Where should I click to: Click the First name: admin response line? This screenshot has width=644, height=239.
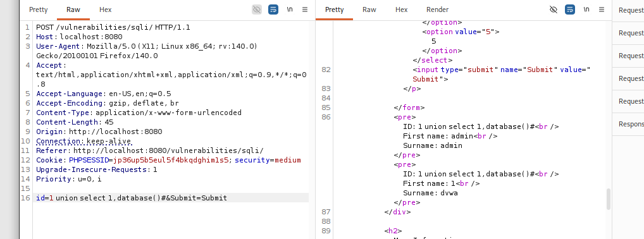click(x=450, y=136)
